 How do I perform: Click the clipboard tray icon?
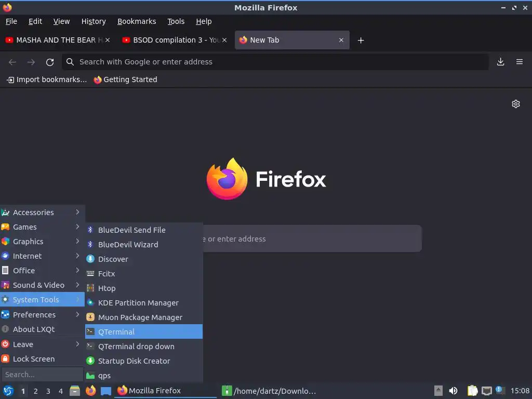click(472, 391)
